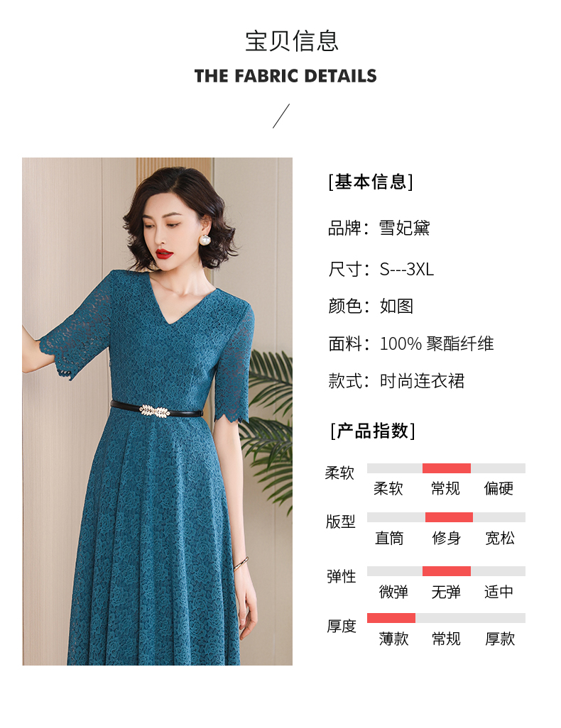Click the diagonal slash divider below the title

[281, 116]
